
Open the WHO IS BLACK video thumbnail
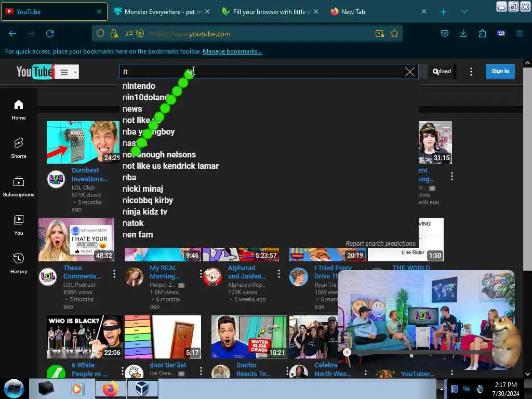pyautogui.click(x=85, y=337)
